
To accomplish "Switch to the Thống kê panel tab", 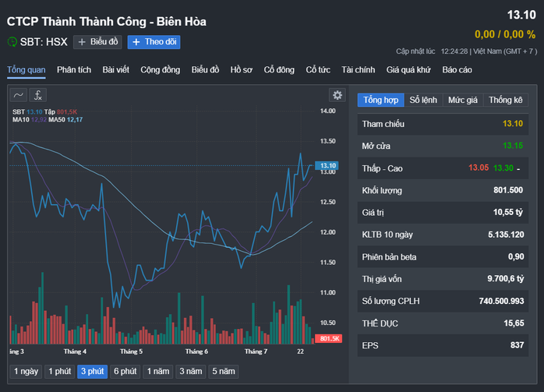I will [506, 100].
